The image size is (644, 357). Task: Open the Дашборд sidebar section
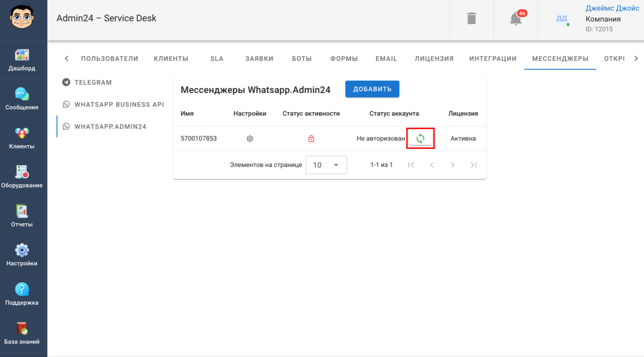tap(22, 60)
